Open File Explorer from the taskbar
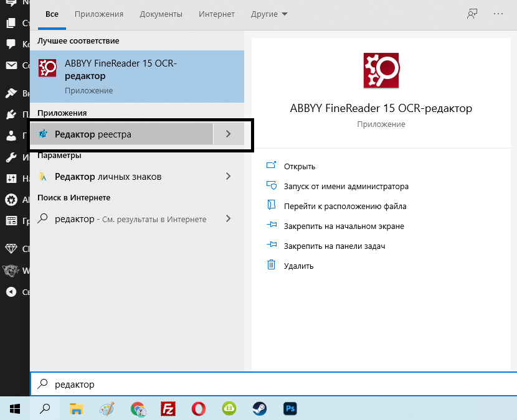This screenshot has width=517, height=420. (76, 409)
